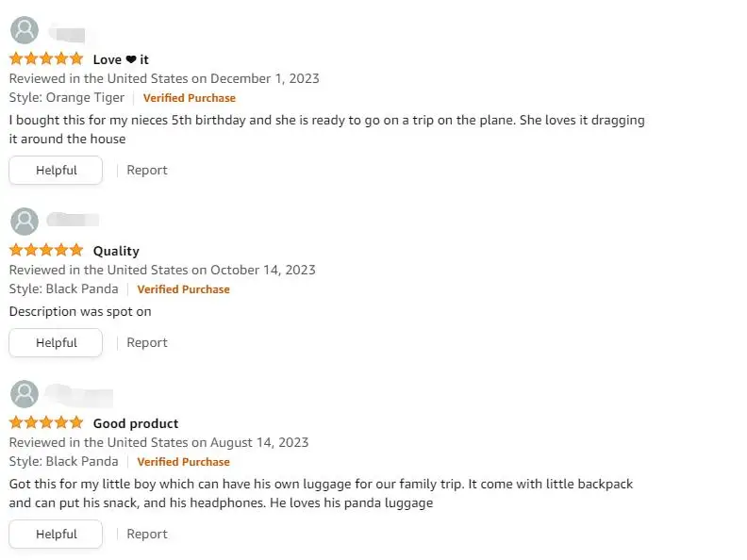
Task: Click Verified Purchase on the October review
Action: click(x=184, y=289)
